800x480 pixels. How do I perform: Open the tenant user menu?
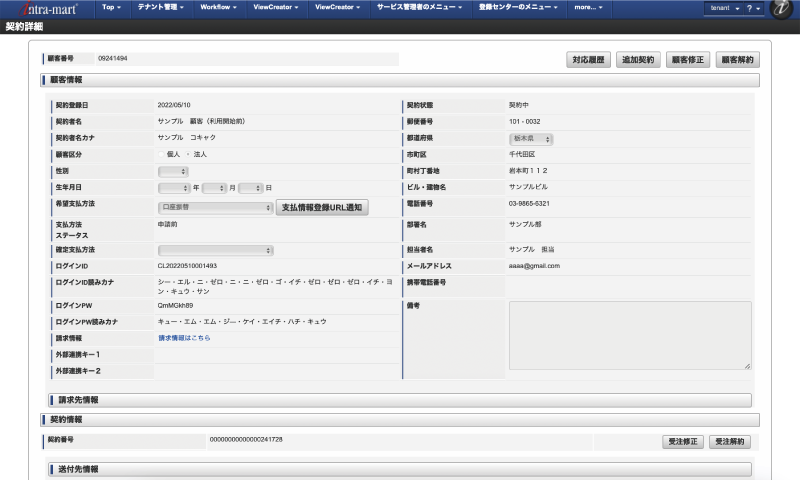pos(723,8)
